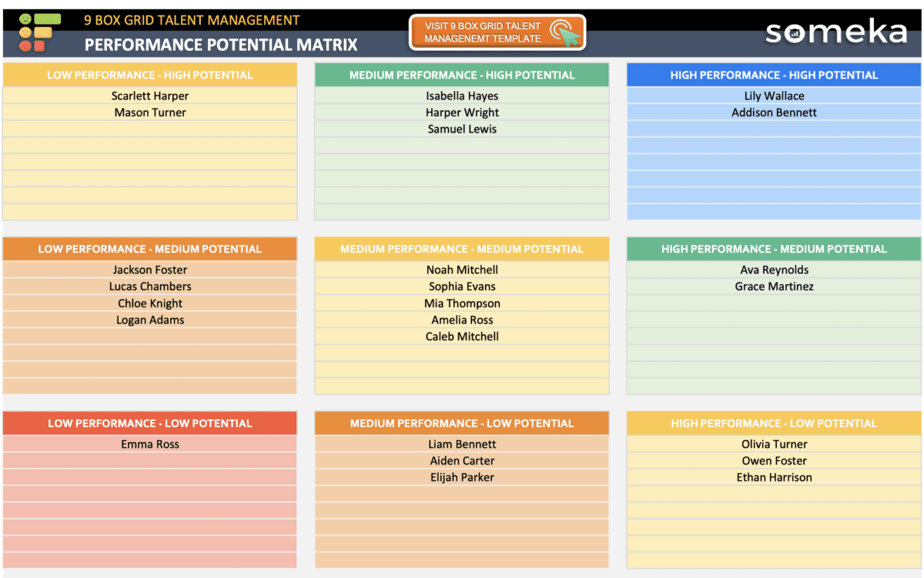
Task: Select Ava Reynolds under High Performance - Medium Potential
Action: pos(773,270)
